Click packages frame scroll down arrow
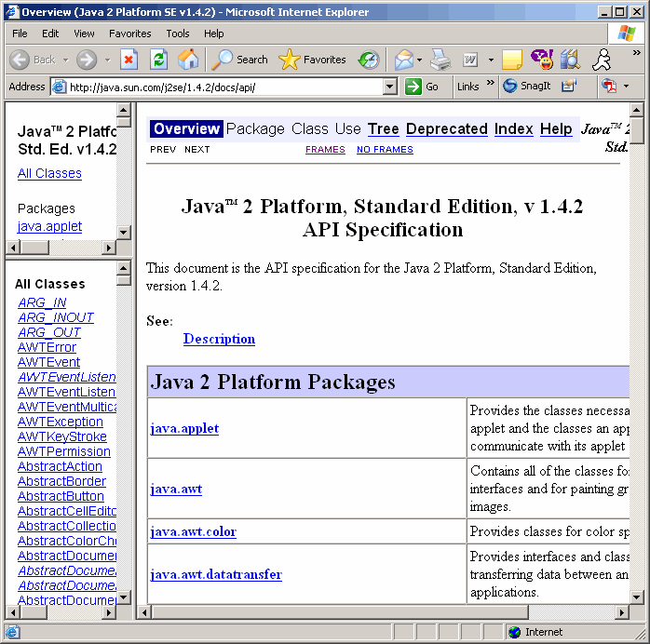Viewport: 650px width, 644px height. [x=123, y=233]
